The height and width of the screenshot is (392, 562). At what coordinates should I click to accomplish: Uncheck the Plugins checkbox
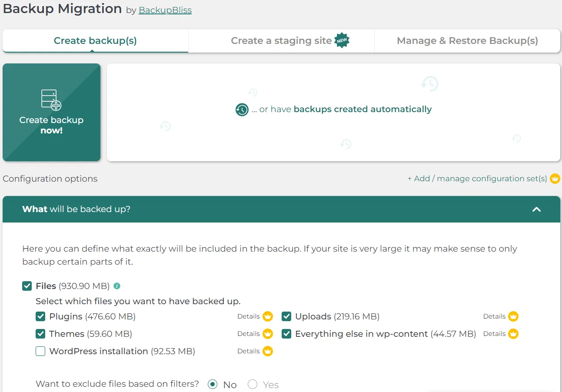click(40, 316)
